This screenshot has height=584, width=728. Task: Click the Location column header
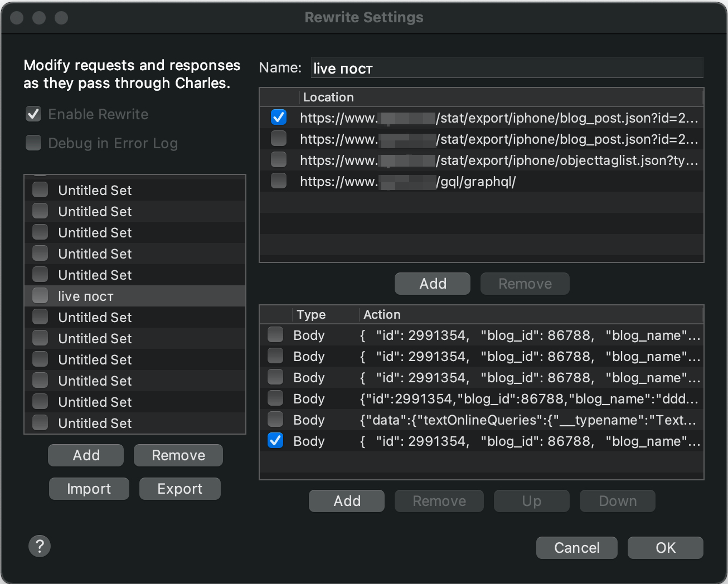502,97
